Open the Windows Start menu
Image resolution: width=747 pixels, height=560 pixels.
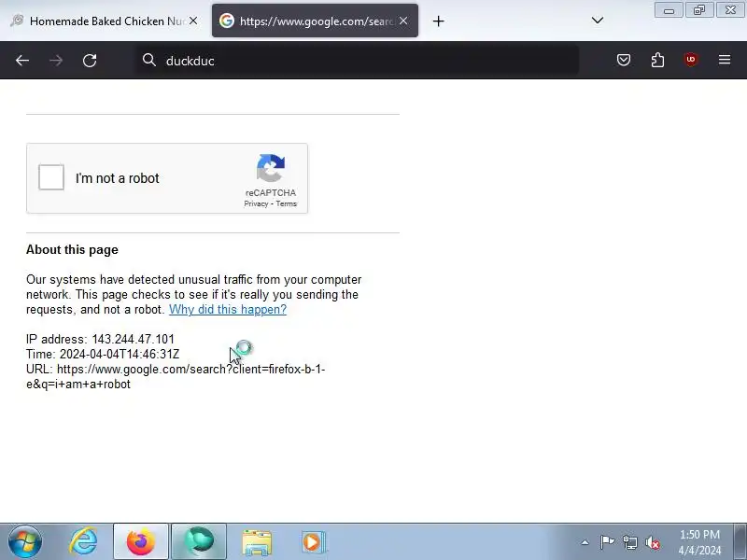tap(25, 542)
